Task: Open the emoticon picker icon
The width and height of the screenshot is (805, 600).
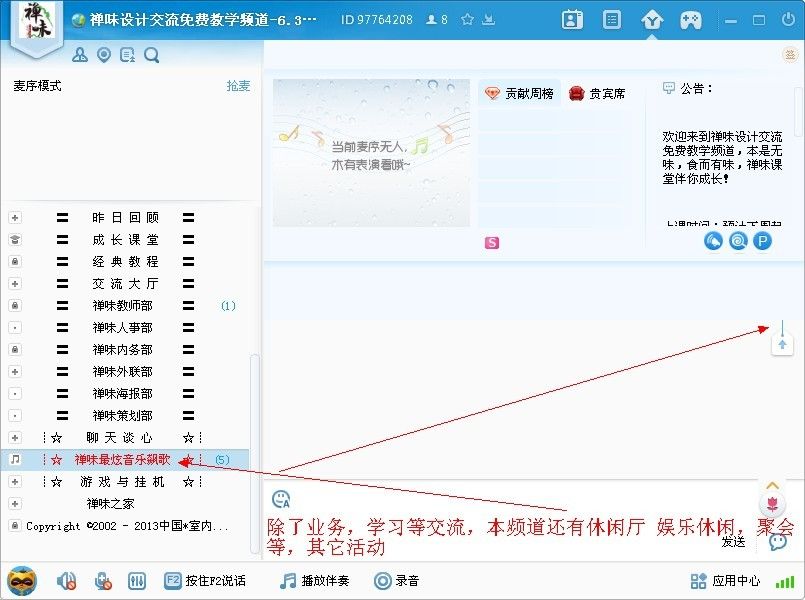Action: pyautogui.click(x=281, y=499)
